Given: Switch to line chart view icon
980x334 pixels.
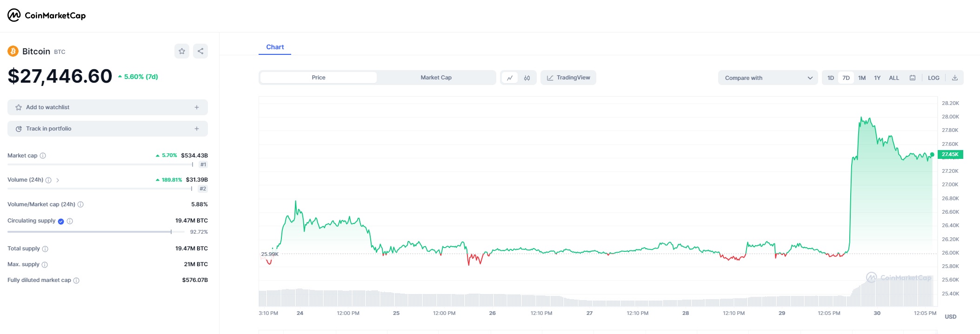Looking at the screenshot, I should 510,78.
